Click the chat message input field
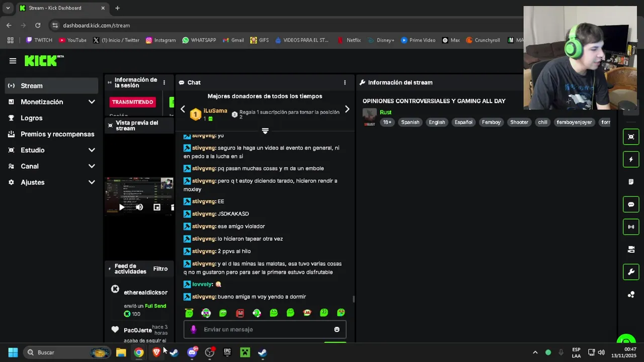 pos(265,330)
